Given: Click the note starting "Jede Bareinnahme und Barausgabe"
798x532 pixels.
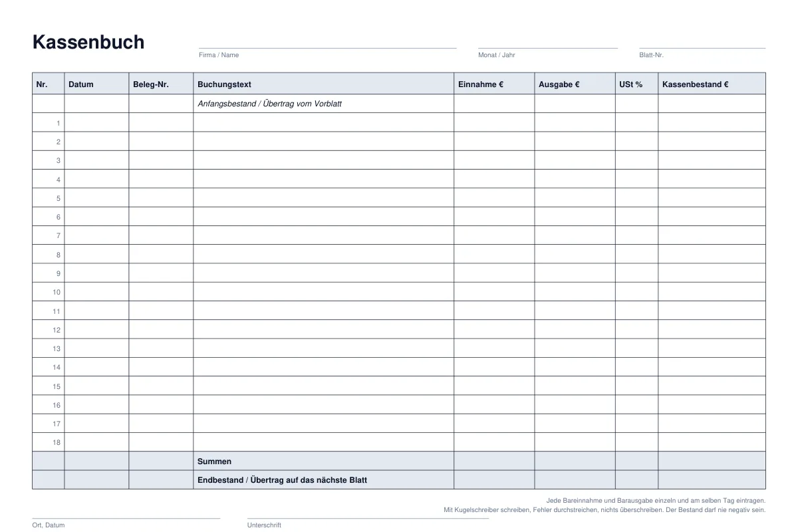Looking at the screenshot, I should pos(656,501).
